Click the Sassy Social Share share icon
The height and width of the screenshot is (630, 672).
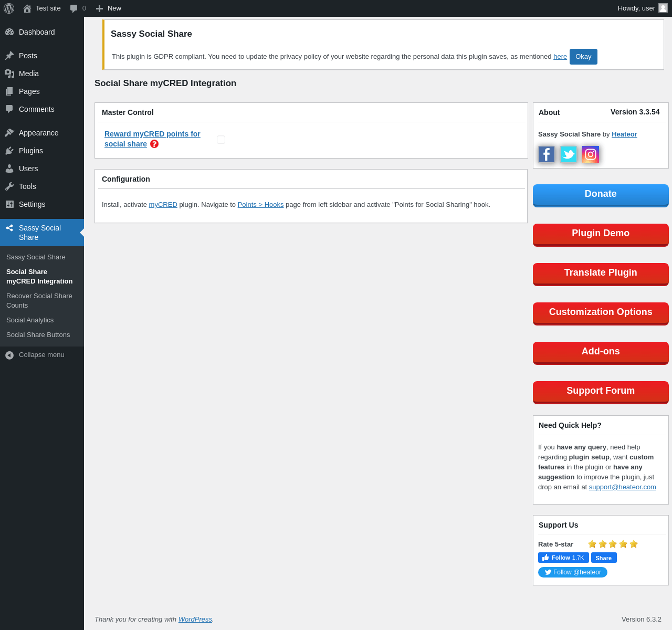(x=9, y=228)
